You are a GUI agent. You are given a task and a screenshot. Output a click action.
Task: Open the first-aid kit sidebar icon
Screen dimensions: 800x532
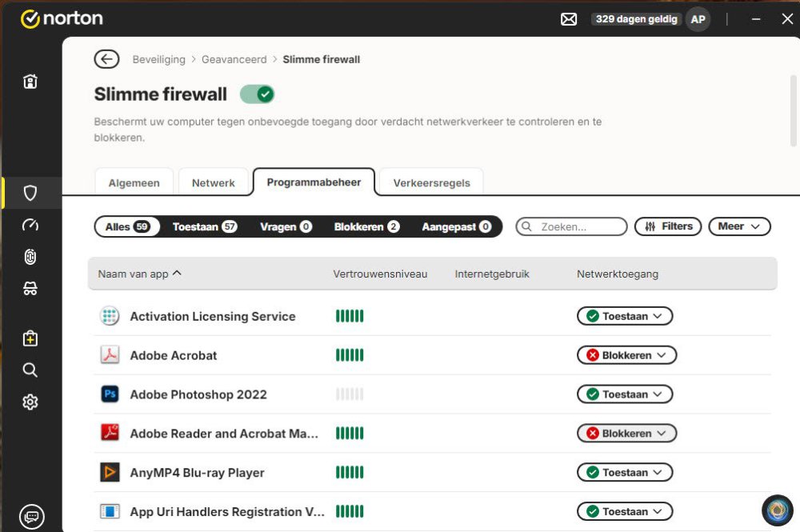tap(30, 338)
